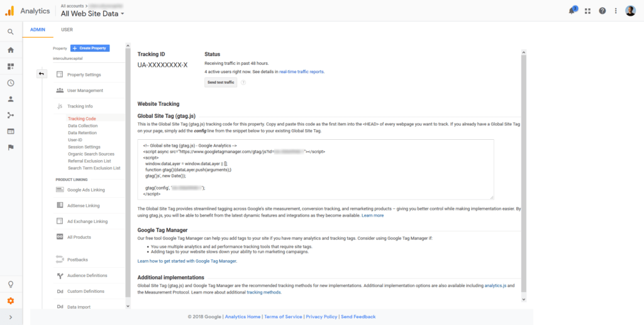This screenshot has height=325, width=644.
Task: Expand the left sidebar chevron
Action: (x=11, y=317)
